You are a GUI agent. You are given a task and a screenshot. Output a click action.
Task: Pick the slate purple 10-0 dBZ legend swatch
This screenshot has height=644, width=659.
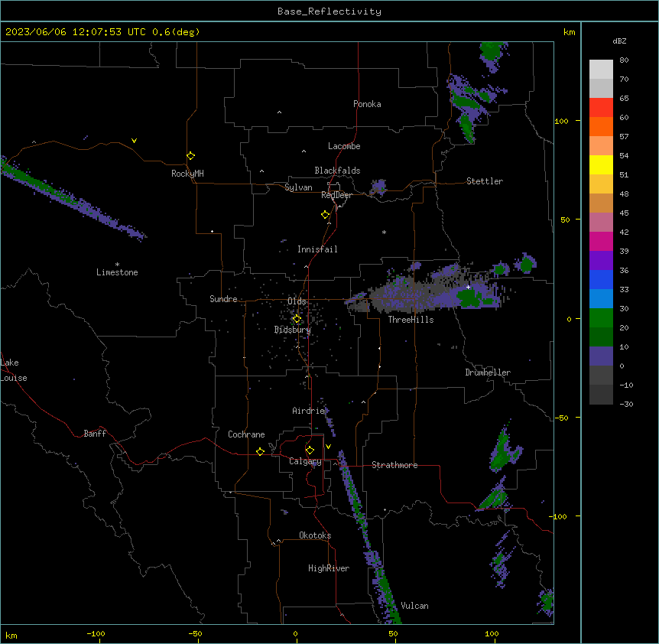pos(601,356)
